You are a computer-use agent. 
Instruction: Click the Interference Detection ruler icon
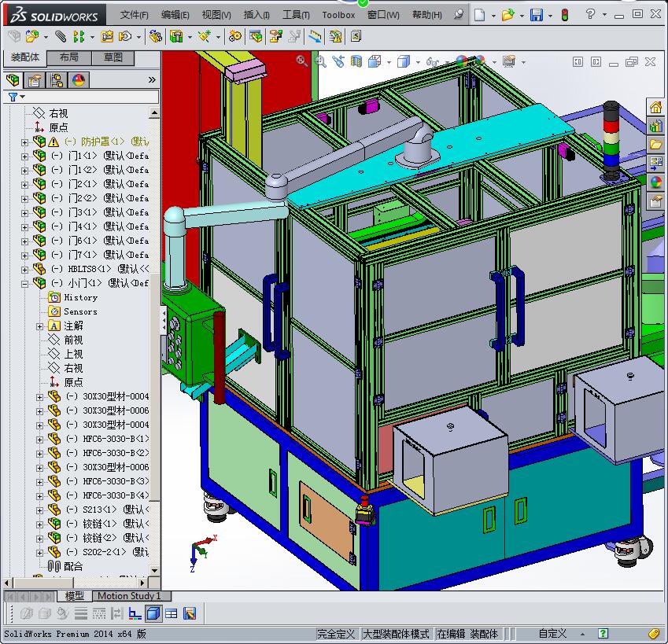point(315,37)
